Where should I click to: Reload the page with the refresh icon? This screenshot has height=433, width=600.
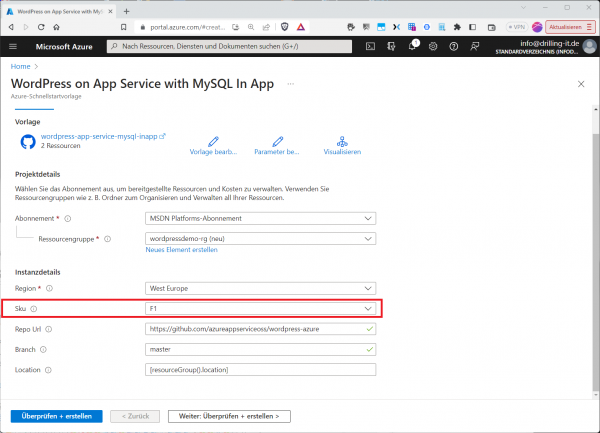click(x=41, y=27)
